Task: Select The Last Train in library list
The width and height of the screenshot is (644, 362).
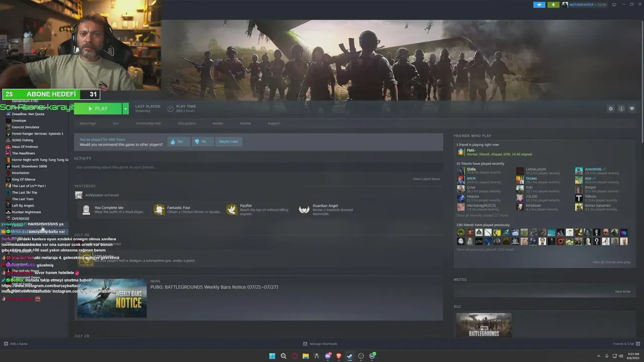Action: point(23,199)
